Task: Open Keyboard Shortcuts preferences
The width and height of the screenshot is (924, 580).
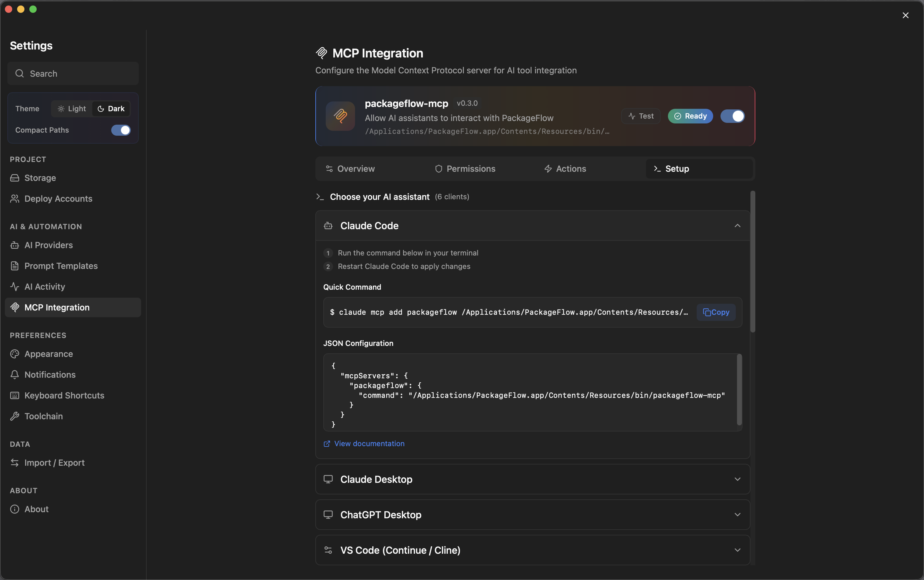Action: [64, 395]
